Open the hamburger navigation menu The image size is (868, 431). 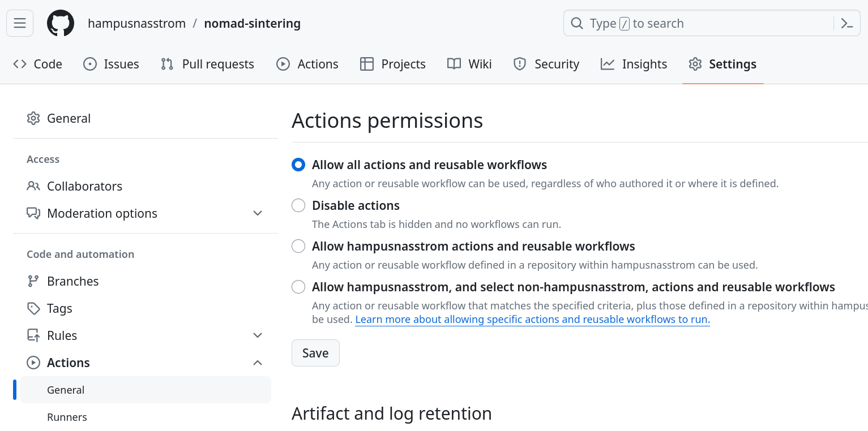pos(20,23)
